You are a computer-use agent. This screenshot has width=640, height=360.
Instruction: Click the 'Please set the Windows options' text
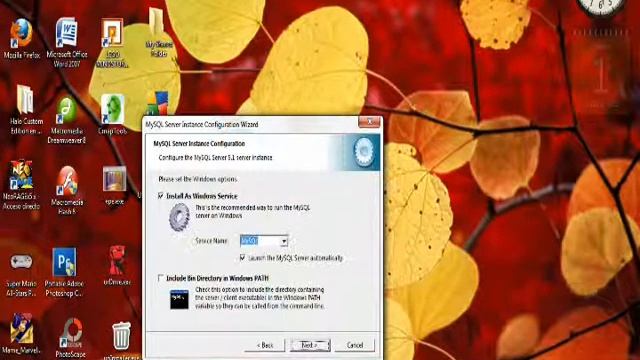pos(198,179)
